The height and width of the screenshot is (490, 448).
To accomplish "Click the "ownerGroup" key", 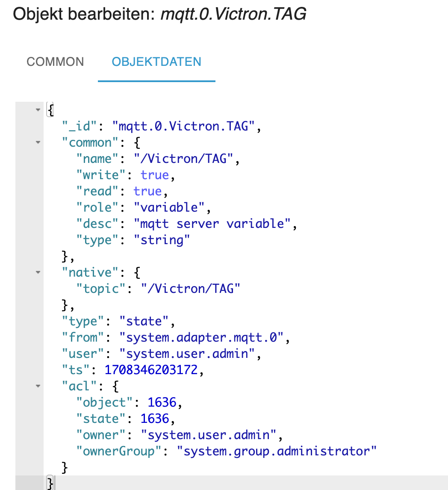I will pyautogui.click(x=119, y=451).
